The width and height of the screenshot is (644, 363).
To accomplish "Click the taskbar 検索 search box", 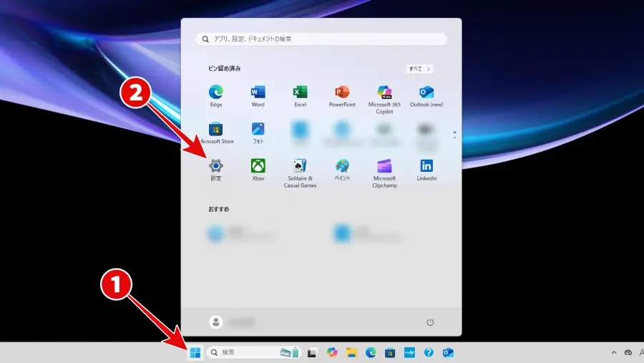I will 254,352.
